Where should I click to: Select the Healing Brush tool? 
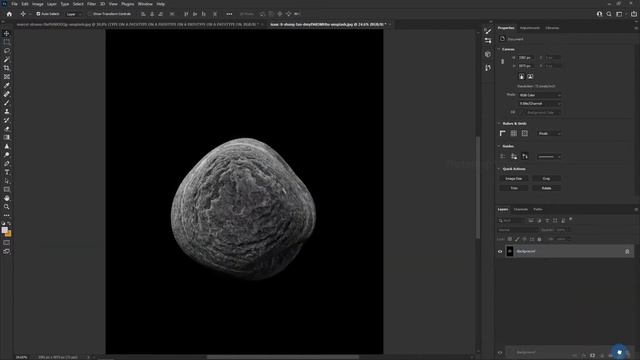pyautogui.click(x=7, y=94)
